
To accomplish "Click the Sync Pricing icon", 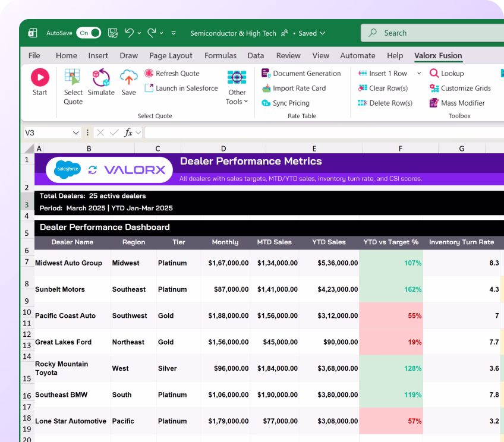I will 266,103.
